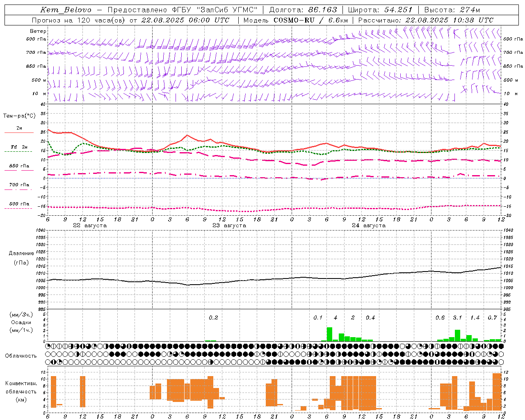525x420 pixels.
Task: Click the (мм/3ч.) precipitation unit label
Action: pos(21,315)
